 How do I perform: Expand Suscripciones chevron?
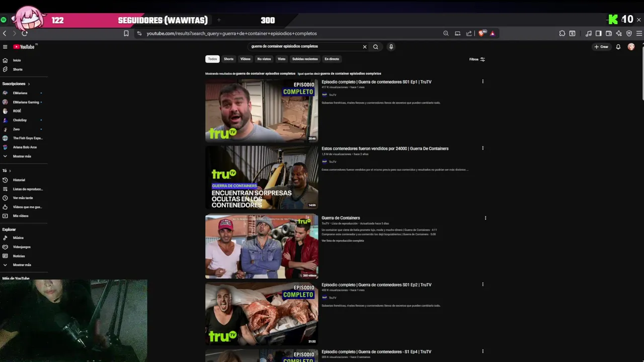pyautogui.click(x=29, y=84)
